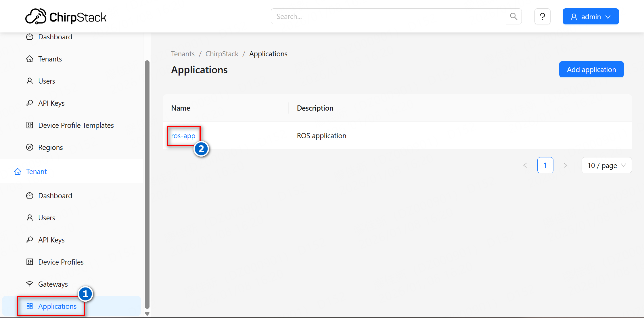The width and height of the screenshot is (644, 318).
Task: Expand the 10 / page size selector
Action: click(x=606, y=165)
